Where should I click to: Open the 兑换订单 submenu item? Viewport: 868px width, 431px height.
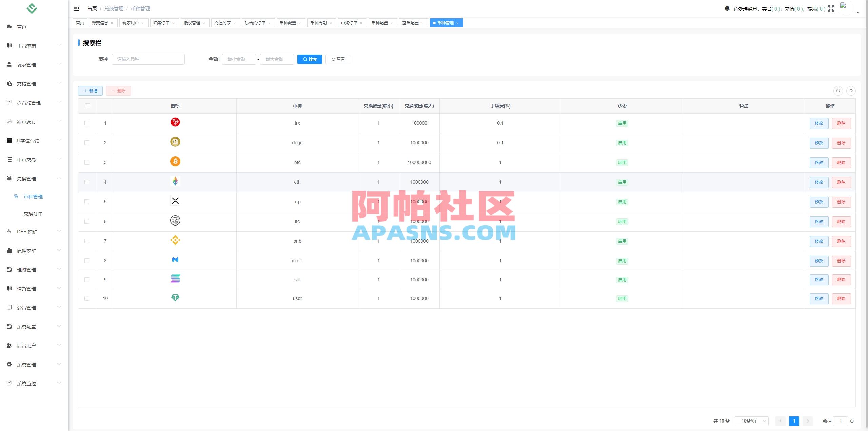[x=33, y=214]
